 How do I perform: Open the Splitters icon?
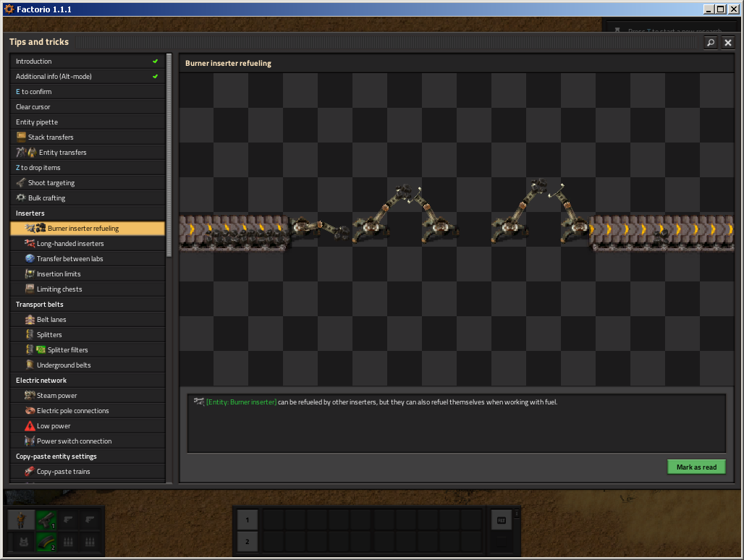tap(30, 334)
